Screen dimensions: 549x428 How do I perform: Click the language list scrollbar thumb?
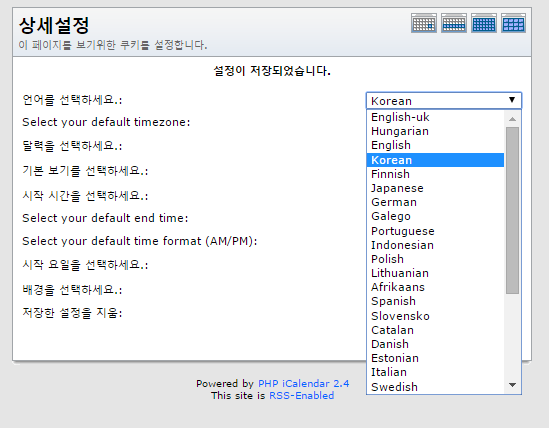(x=512, y=210)
